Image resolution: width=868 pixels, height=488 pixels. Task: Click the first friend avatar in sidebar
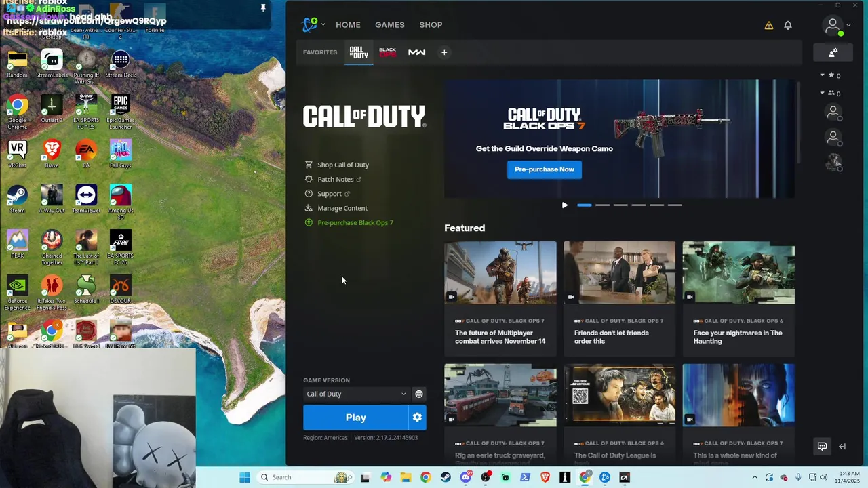click(x=833, y=113)
